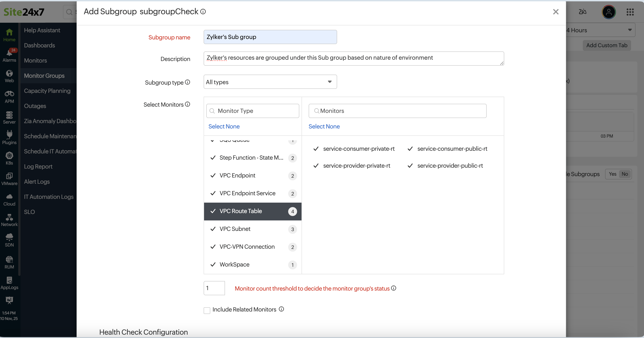644x338 pixels.
Task: Switch subgroups toggle to Yes
Action: (x=612, y=174)
